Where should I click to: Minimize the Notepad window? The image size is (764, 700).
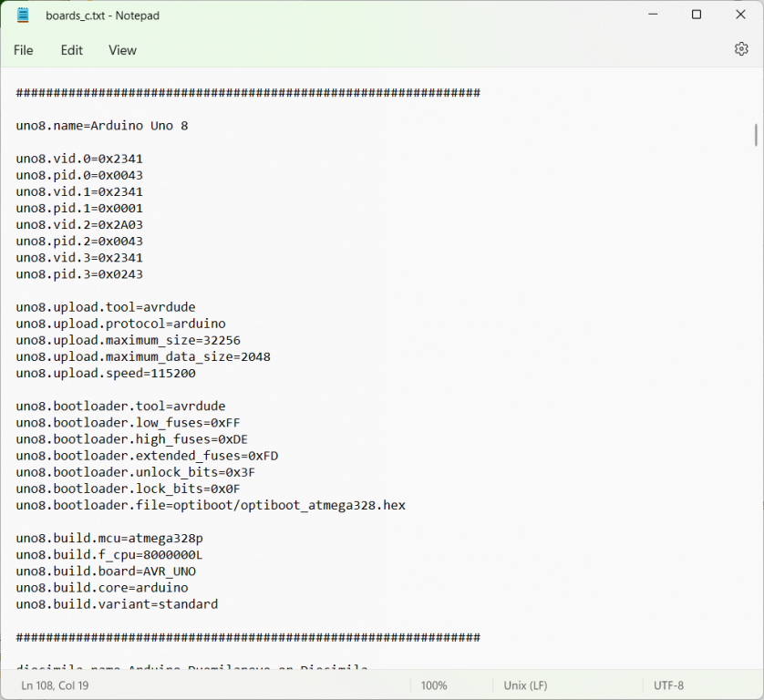tap(655, 15)
